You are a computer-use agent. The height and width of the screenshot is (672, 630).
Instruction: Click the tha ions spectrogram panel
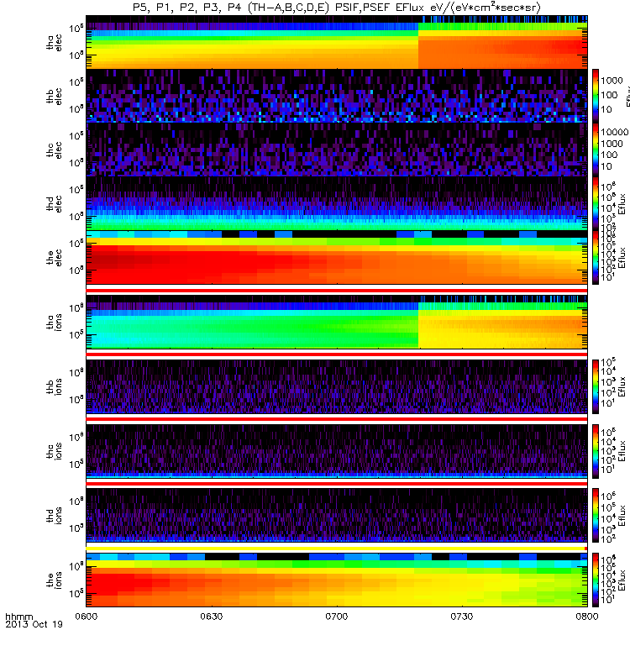[x=337, y=322]
